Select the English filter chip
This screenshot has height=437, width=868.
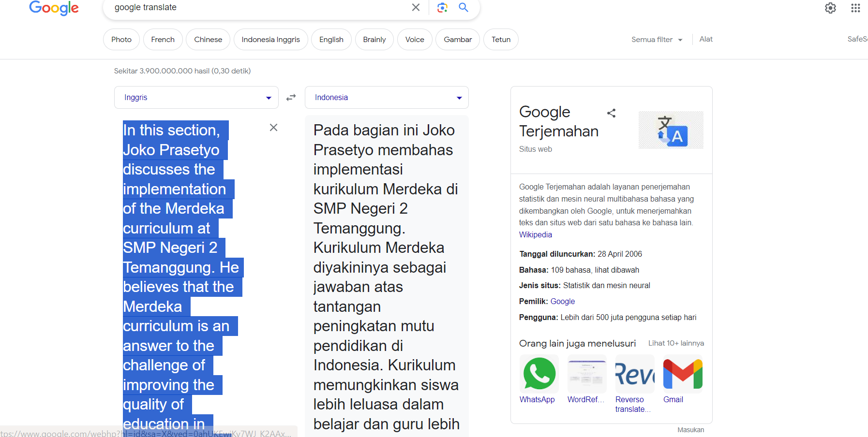tap(331, 40)
